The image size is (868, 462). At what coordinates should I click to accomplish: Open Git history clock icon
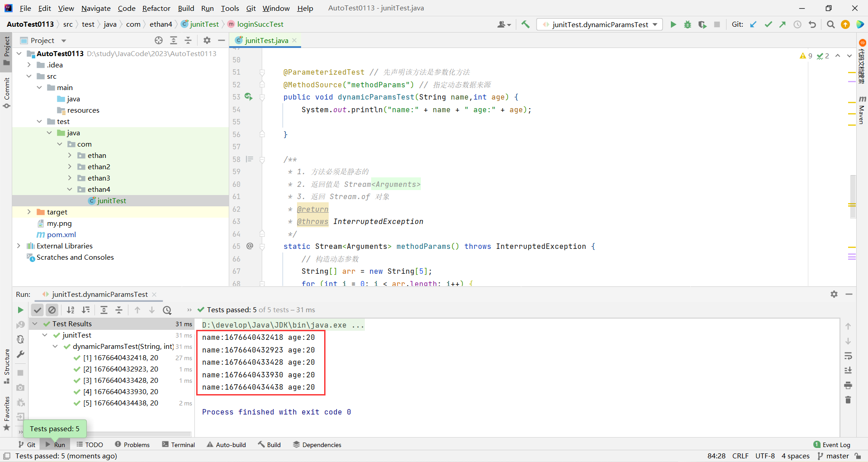(797, 24)
